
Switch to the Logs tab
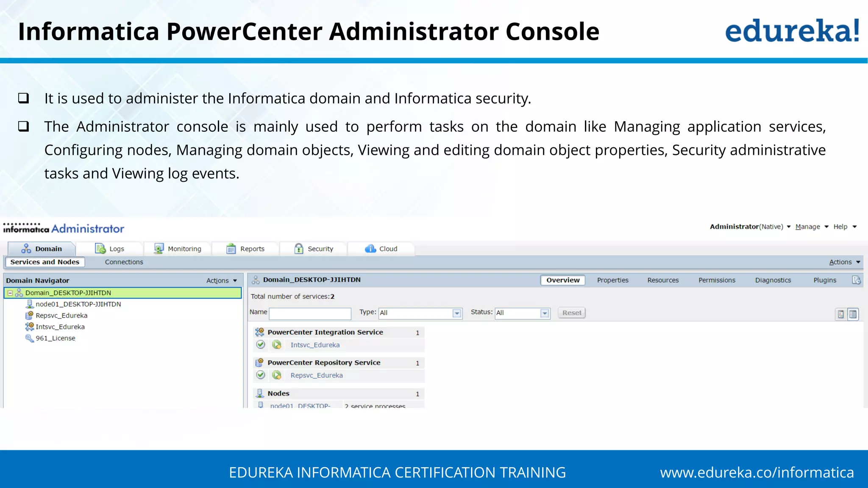tap(109, 249)
